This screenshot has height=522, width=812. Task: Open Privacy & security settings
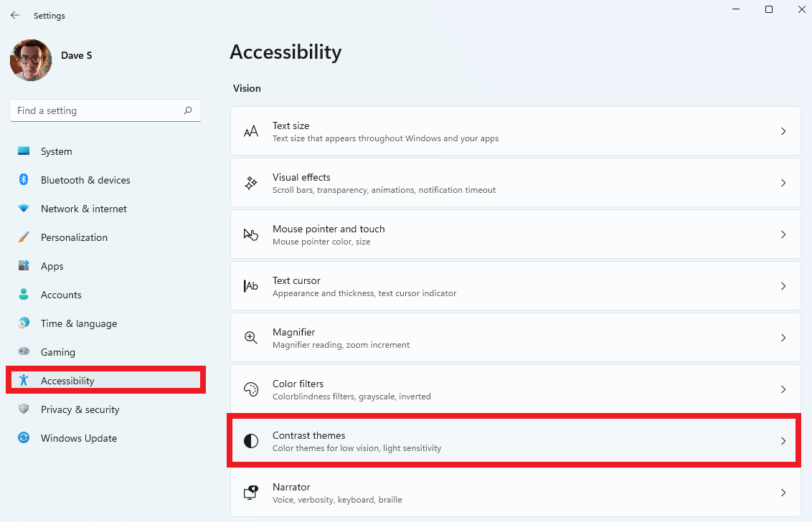coord(80,409)
